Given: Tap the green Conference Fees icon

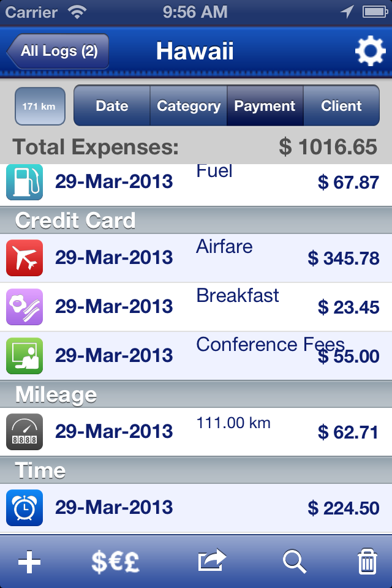Looking at the screenshot, I should 24,356.
